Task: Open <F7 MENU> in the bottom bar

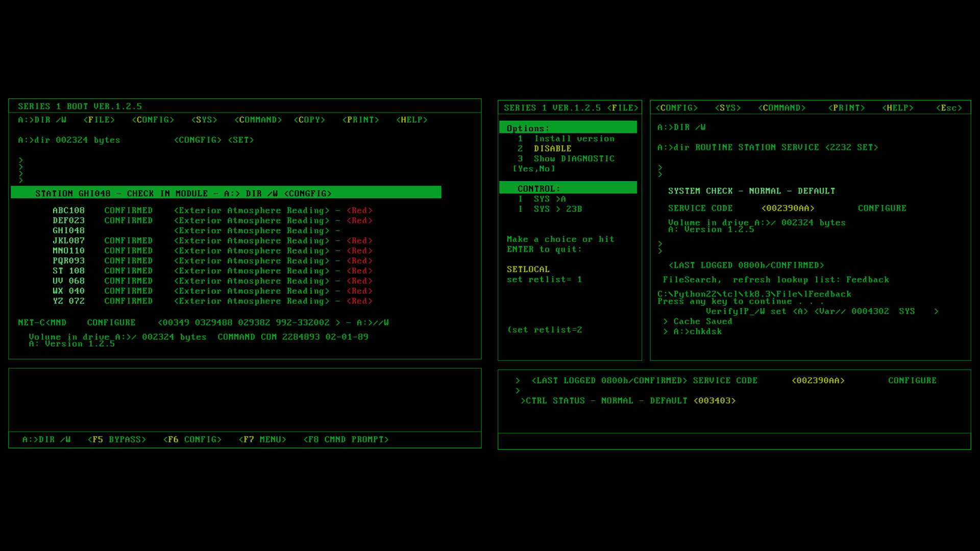Action: coord(262,440)
